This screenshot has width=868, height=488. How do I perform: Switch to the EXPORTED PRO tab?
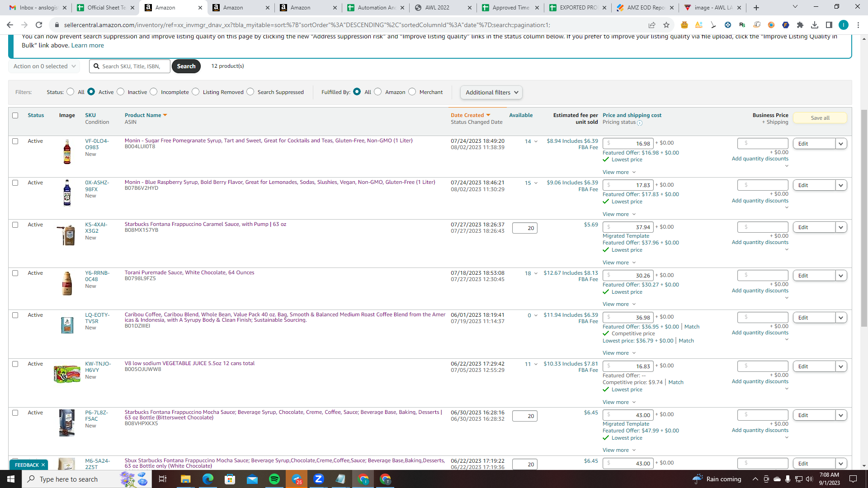578,8
